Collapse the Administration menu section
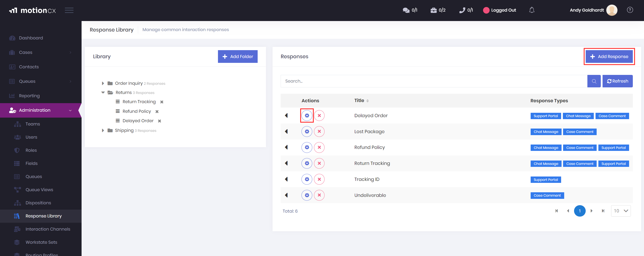This screenshot has height=256, width=644. (41, 110)
